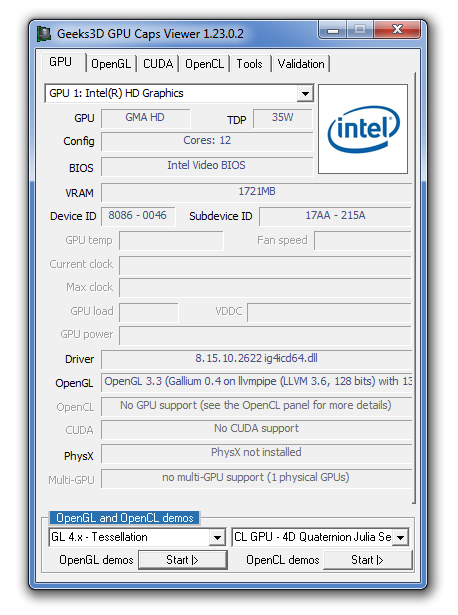Click the GPU Caps Viewer title bar icon

44,34
